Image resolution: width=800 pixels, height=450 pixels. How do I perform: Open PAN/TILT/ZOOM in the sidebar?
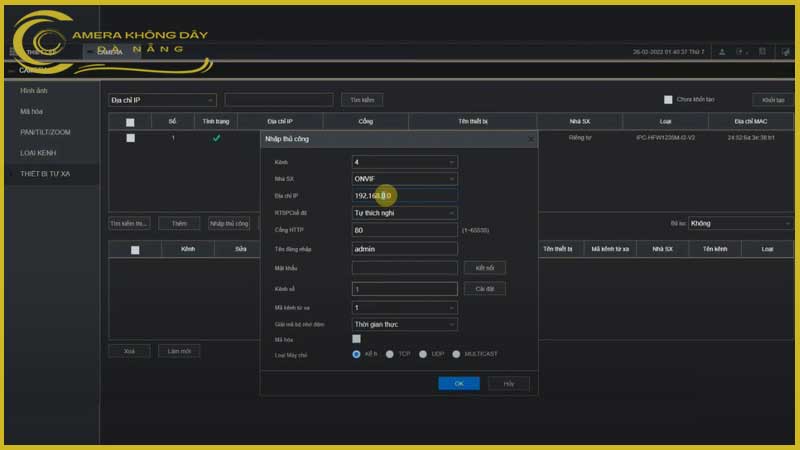coord(45,132)
